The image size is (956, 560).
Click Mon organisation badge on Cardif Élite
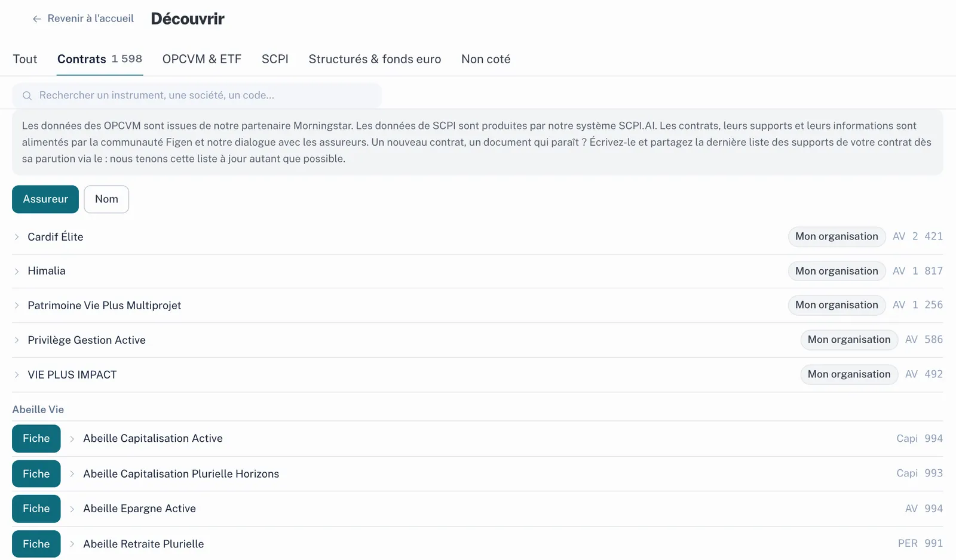pos(836,236)
